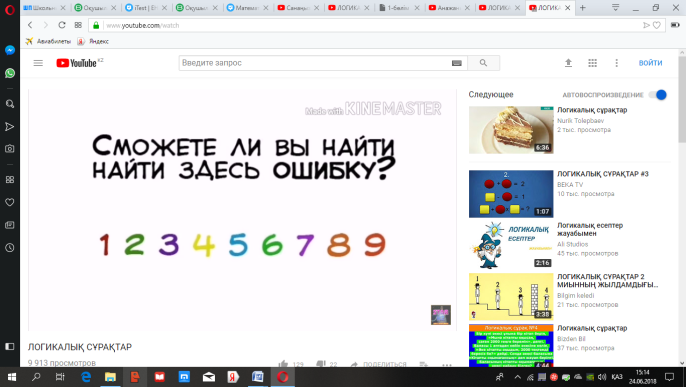Open the on-screen keyboard in search box
This screenshot has height=387, width=686.
coord(457,63)
